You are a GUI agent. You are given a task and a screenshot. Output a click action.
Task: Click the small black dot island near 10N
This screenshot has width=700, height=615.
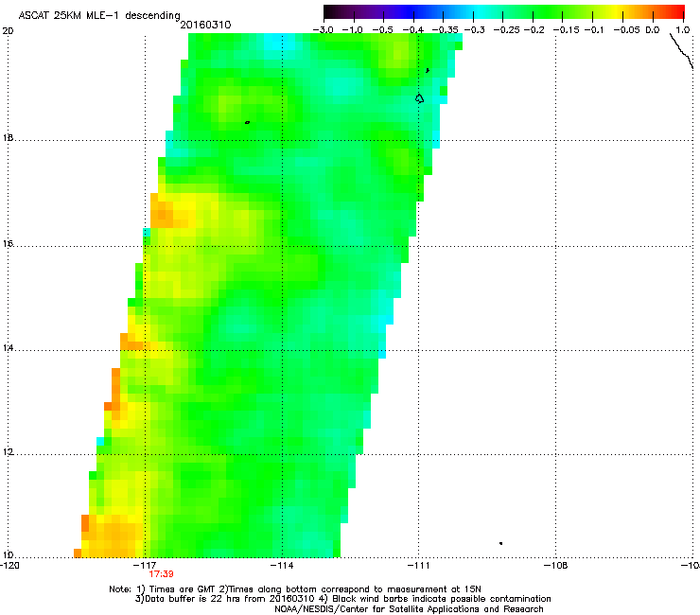pos(501,543)
